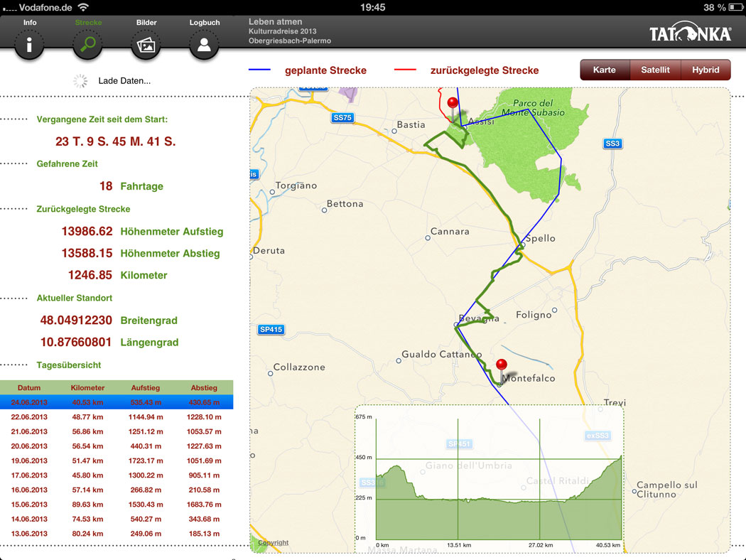Select the 21.06.2013 day row

pos(117,431)
